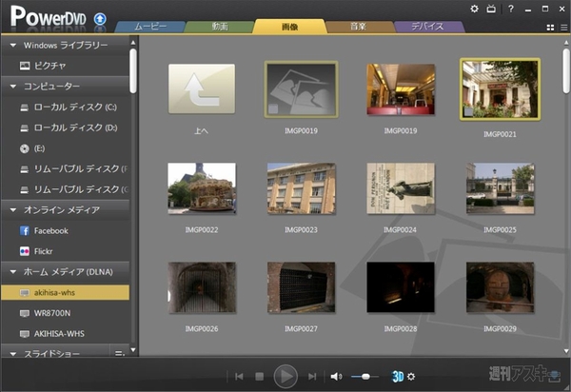The width and height of the screenshot is (571, 392).
Task: Open the スライドショー options menu button
Action: click(x=120, y=353)
